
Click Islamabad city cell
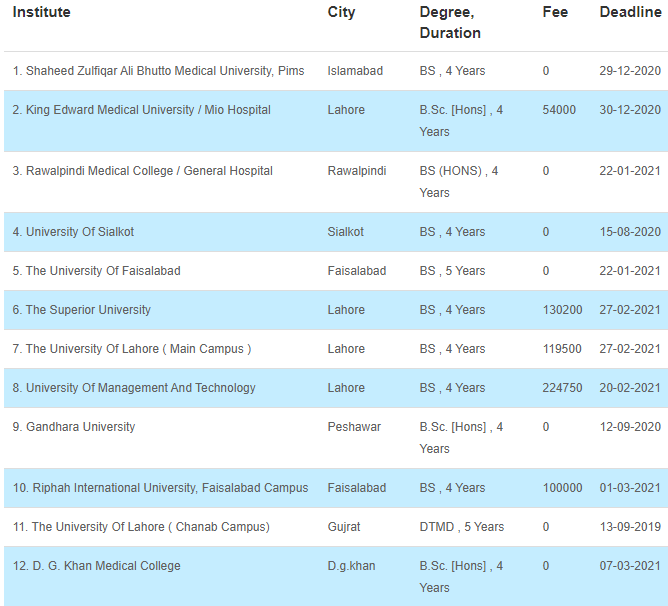(x=355, y=71)
